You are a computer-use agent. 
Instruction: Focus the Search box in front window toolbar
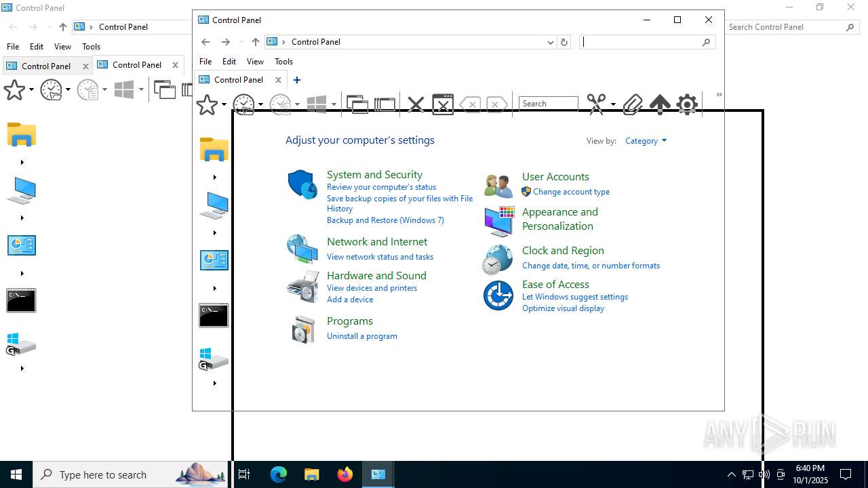click(549, 104)
